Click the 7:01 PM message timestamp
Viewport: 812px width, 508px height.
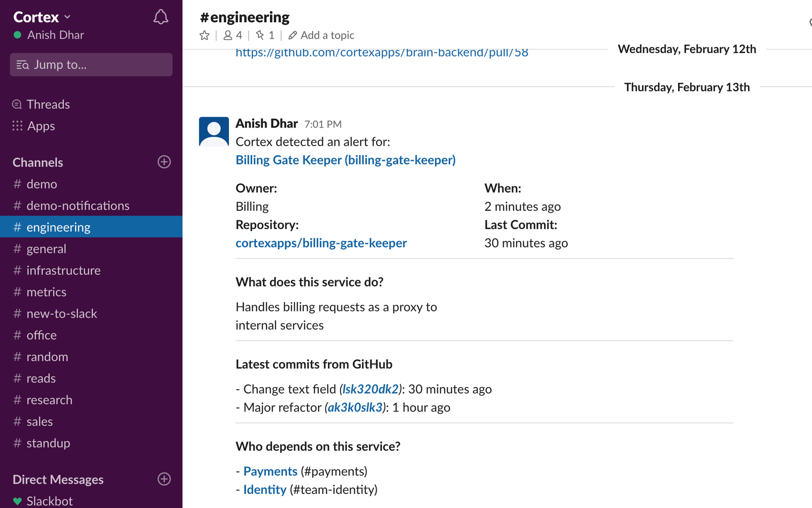point(323,124)
